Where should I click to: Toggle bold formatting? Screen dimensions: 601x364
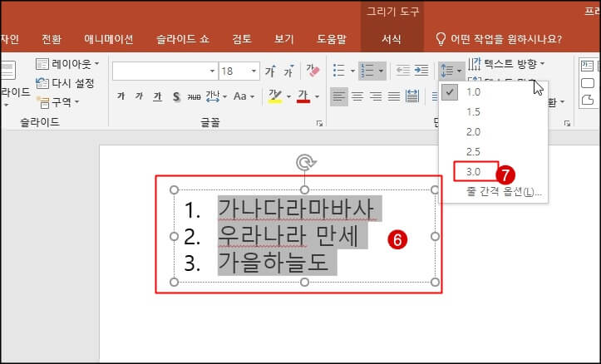(121, 96)
